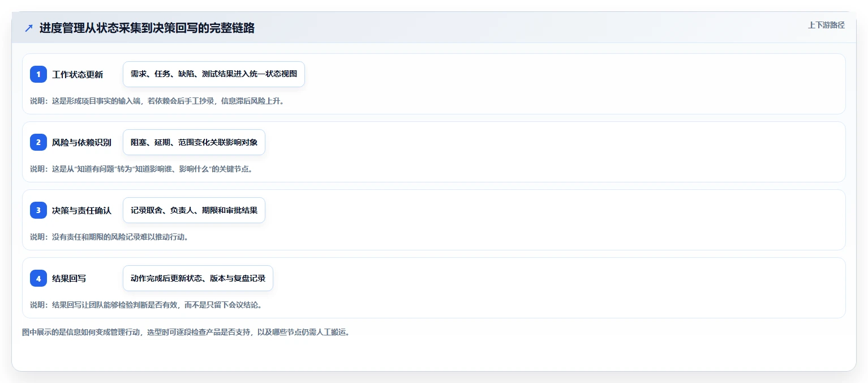
Task: Select the 工作状态更新 step label
Action: pos(78,75)
